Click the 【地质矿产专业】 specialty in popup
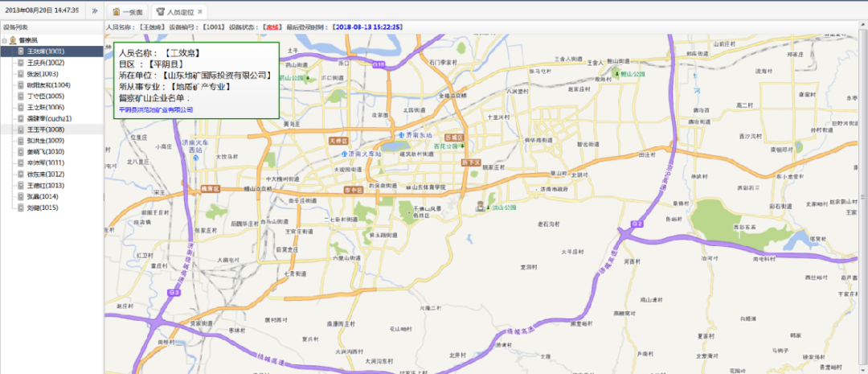Image resolution: width=868 pixels, height=374 pixels. pyautogui.click(x=200, y=86)
